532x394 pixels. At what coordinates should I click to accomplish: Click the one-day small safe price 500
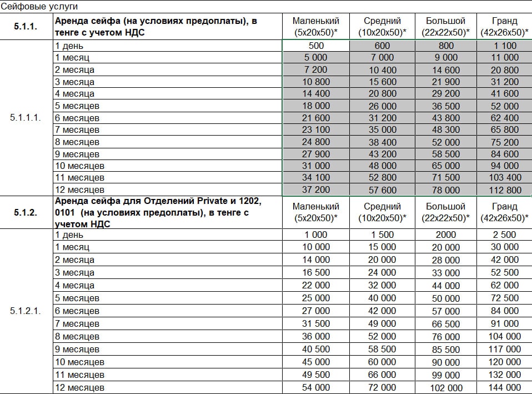click(x=316, y=46)
